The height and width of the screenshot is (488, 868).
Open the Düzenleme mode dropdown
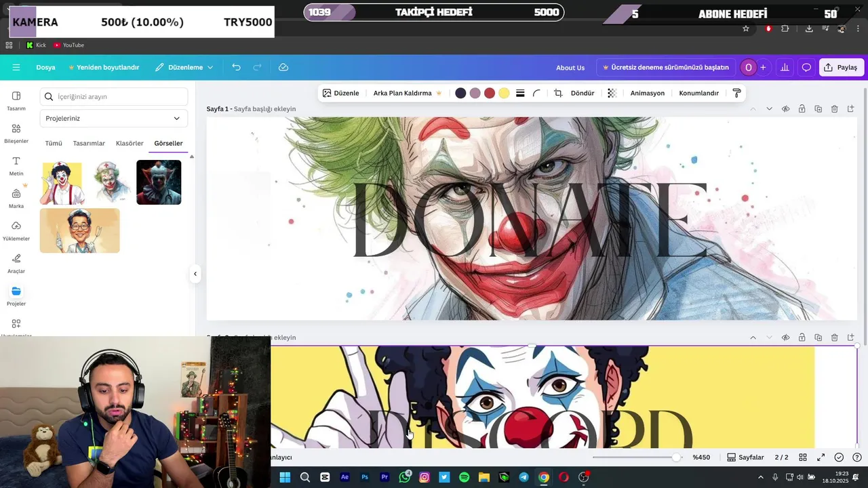pyautogui.click(x=184, y=67)
